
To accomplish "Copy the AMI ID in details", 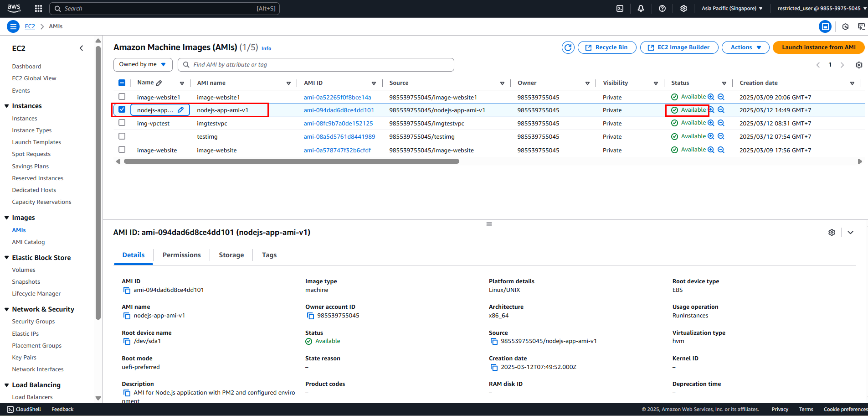I will [127, 290].
